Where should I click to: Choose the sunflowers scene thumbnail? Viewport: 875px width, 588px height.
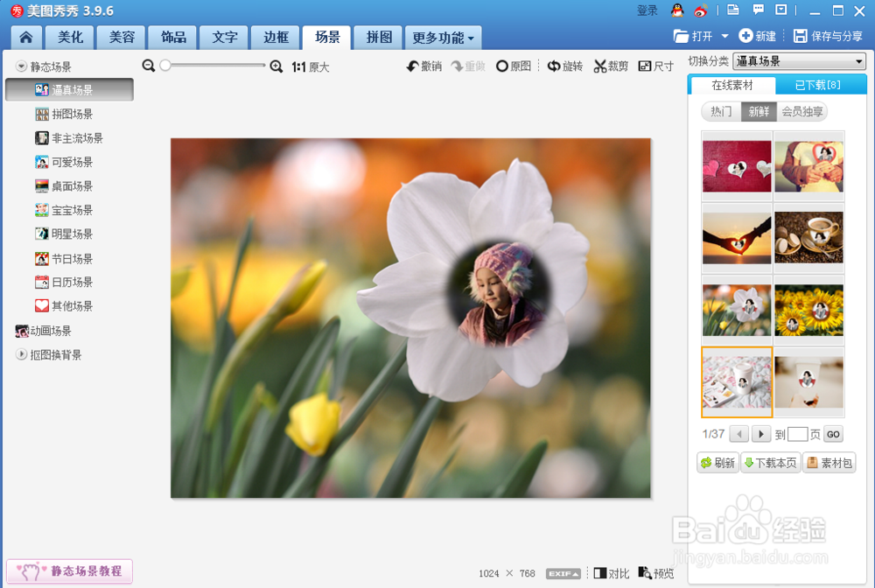809,310
